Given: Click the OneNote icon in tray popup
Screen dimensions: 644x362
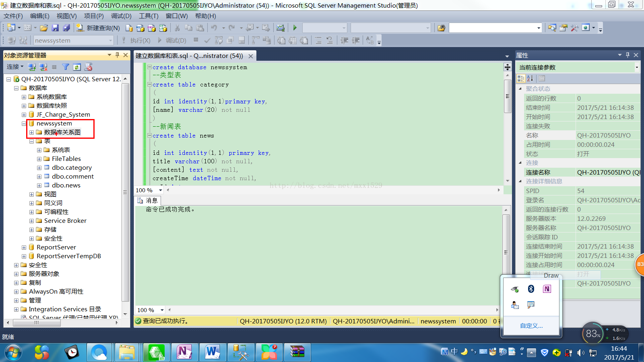Looking at the screenshot, I should tap(547, 289).
